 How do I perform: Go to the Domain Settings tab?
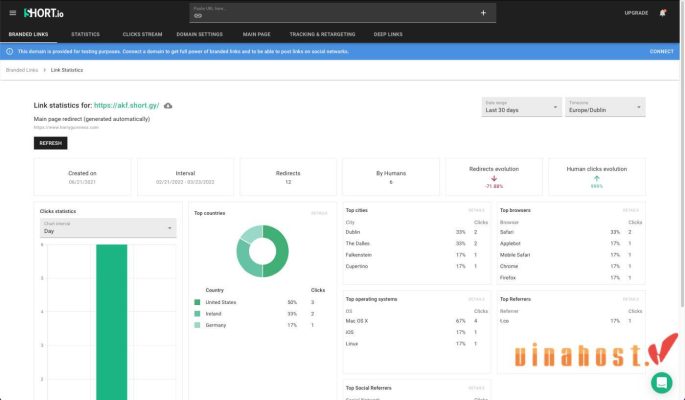200,34
